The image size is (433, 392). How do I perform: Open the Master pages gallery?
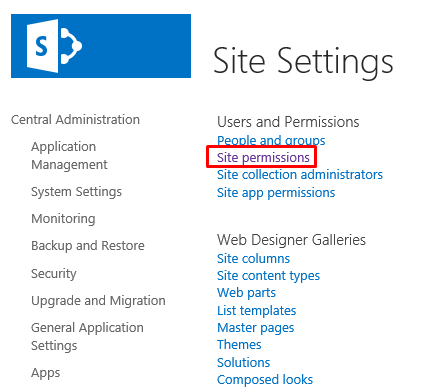click(256, 328)
